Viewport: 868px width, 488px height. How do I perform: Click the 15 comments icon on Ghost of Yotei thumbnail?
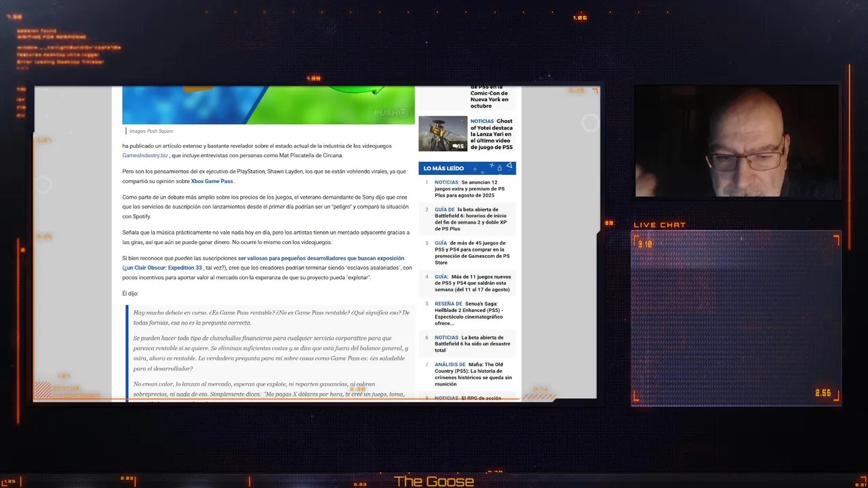pyautogui.click(x=458, y=146)
